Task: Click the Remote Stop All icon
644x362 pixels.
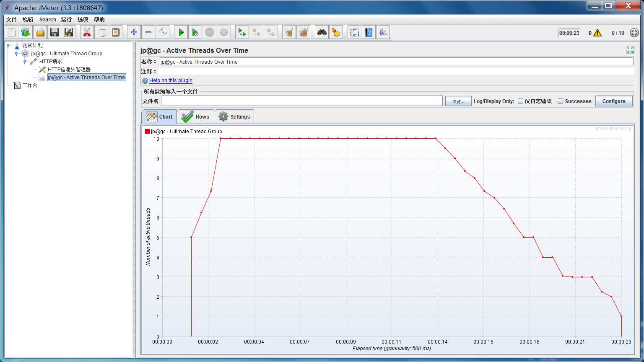Action: [256, 32]
